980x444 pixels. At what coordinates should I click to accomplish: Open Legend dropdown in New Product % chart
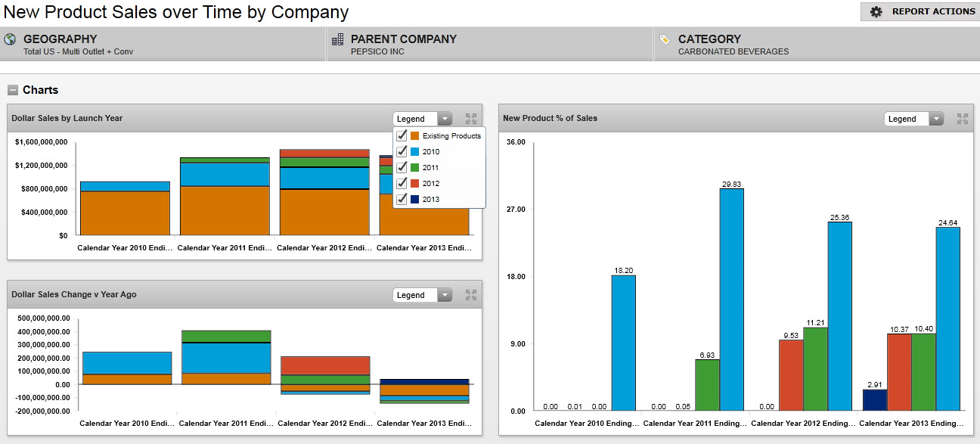coord(914,119)
